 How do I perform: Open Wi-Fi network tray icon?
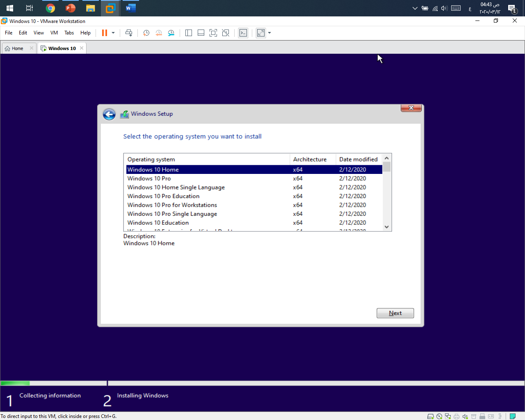tap(435, 8)
